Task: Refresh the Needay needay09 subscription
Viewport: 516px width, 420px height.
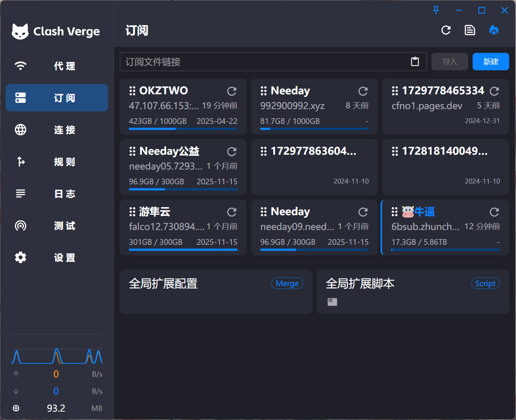Action: (x=363, y=212)
